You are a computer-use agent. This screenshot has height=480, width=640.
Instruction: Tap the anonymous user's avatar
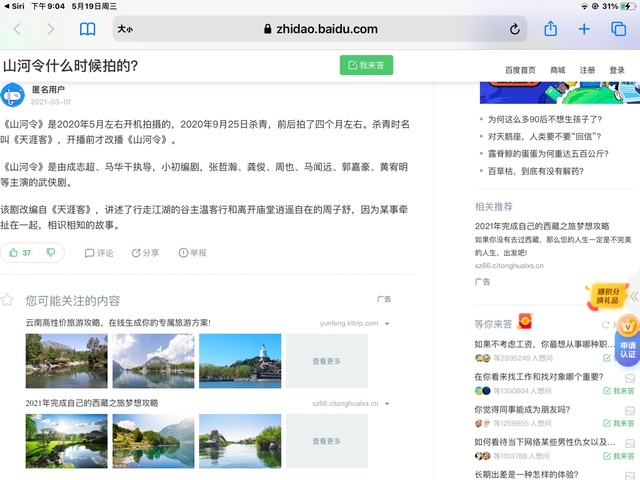pos(12,95)
